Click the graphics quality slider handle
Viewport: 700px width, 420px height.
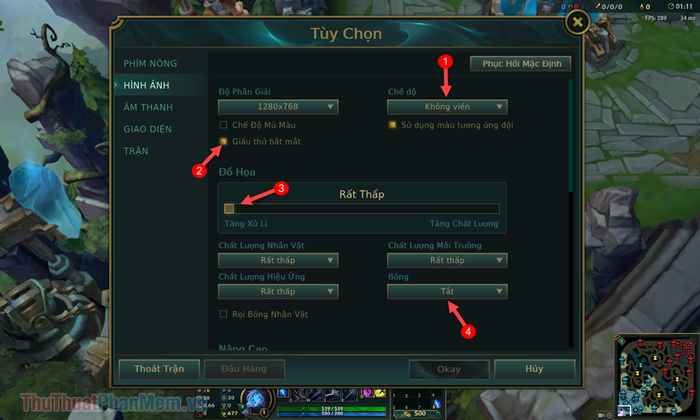(x=229, y=208)
